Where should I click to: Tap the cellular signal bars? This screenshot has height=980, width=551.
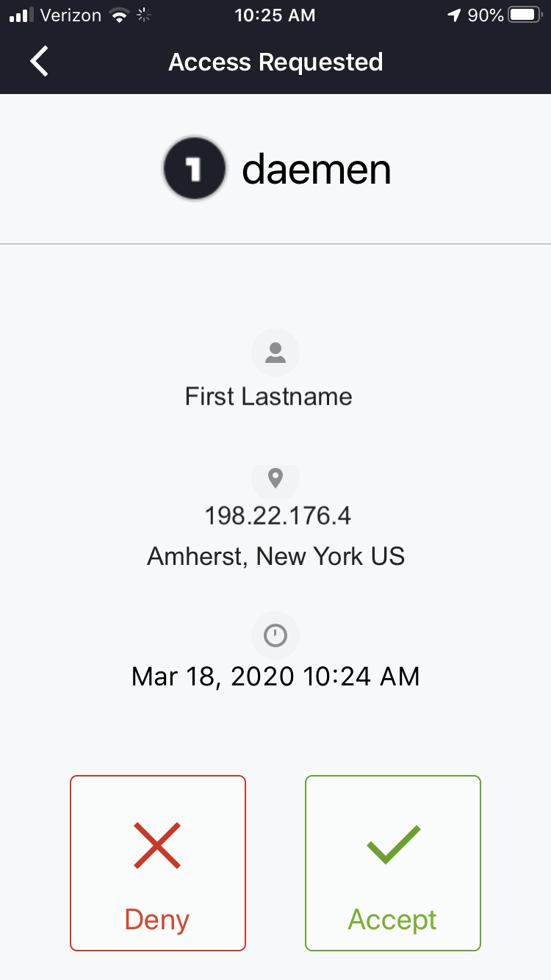point(21,15)
